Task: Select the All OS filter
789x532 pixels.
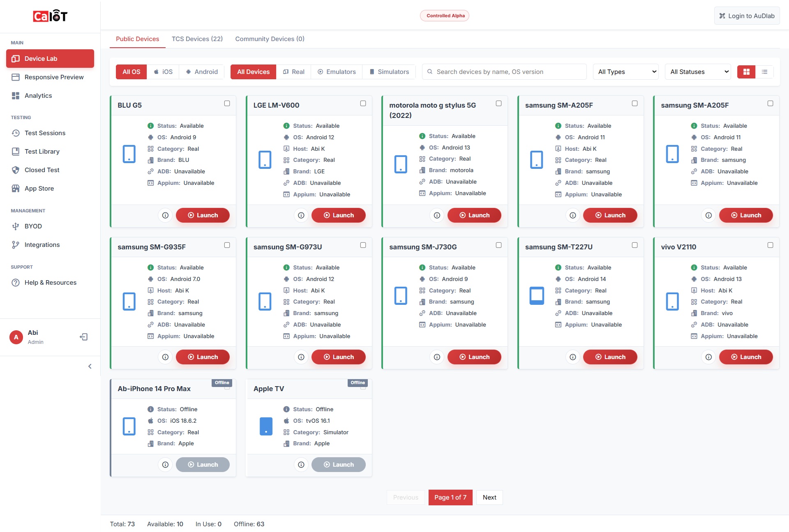Action: point(131,72)
